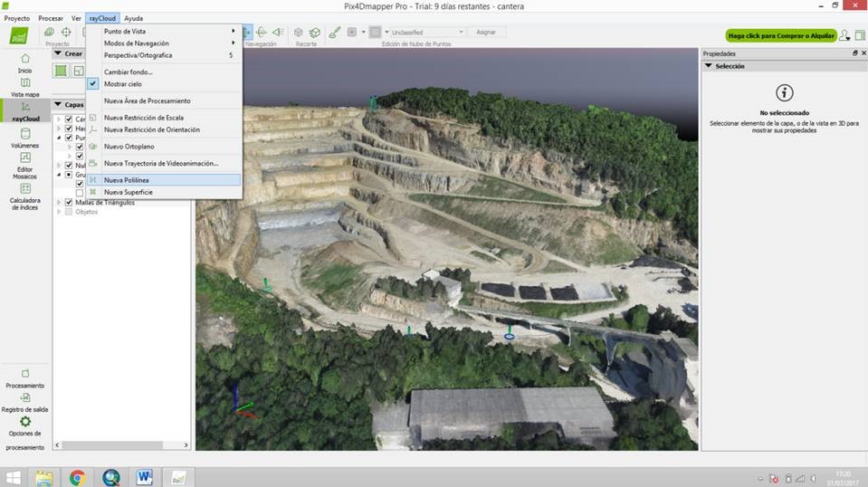Click the rightmost Navegación toolbar icon
This screenshot has width=868, height=487.
click(278, 32)
